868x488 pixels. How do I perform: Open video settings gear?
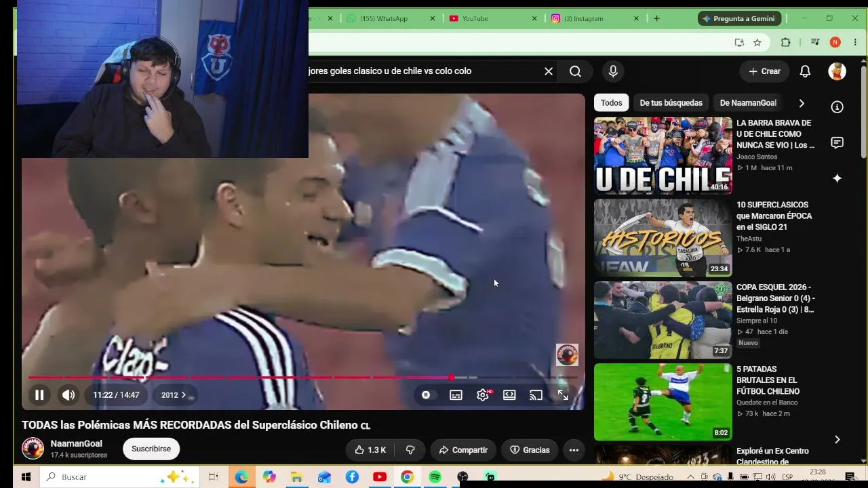[x=483, y=395]
